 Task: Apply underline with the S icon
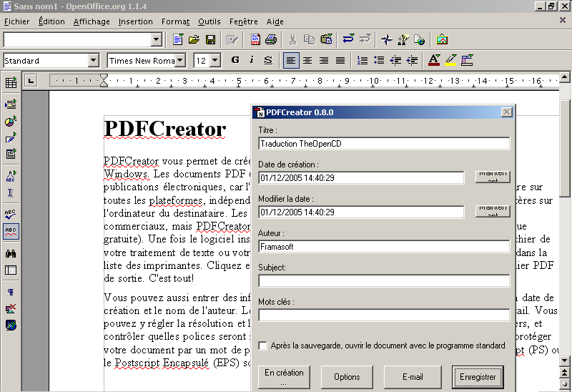[x=268, y=60]
